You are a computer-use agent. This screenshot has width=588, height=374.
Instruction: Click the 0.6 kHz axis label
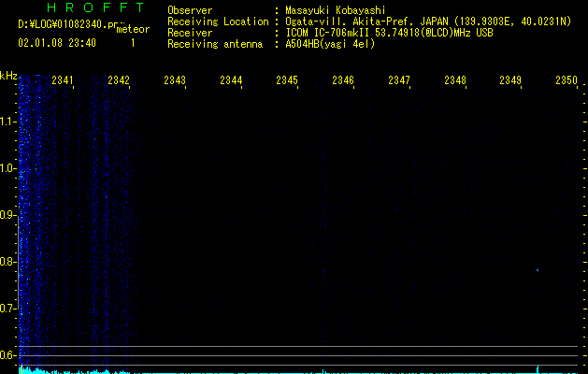[x=7, y=355]
